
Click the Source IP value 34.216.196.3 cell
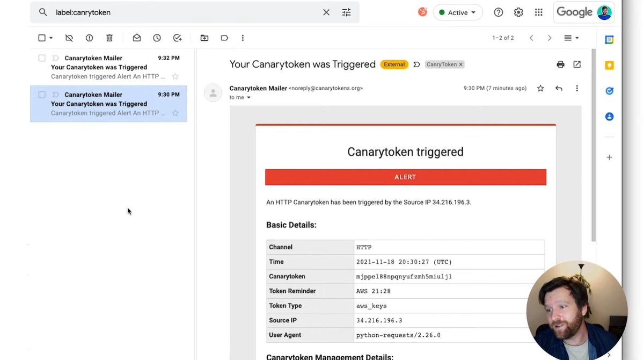(449, 320)
